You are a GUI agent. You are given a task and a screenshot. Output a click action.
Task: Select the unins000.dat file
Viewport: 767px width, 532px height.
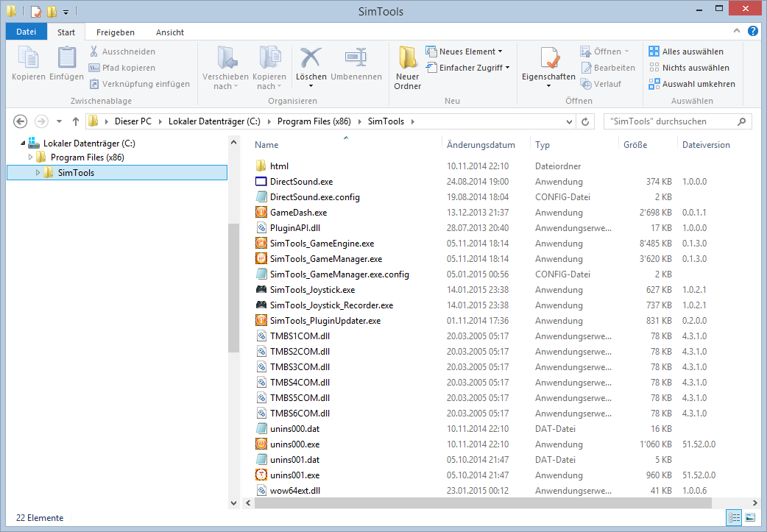pos(294,429)
